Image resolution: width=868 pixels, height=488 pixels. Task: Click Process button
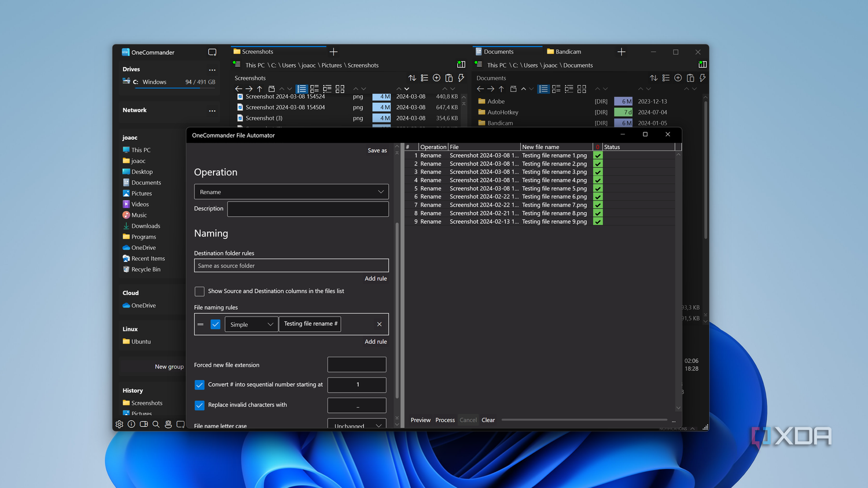coord(445,420)
